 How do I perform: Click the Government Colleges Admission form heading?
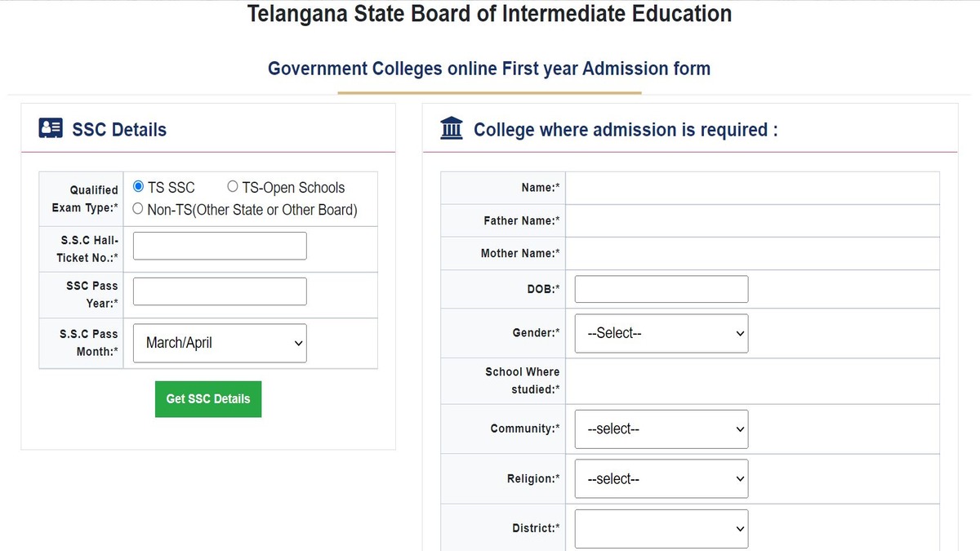tap(489, 69)
